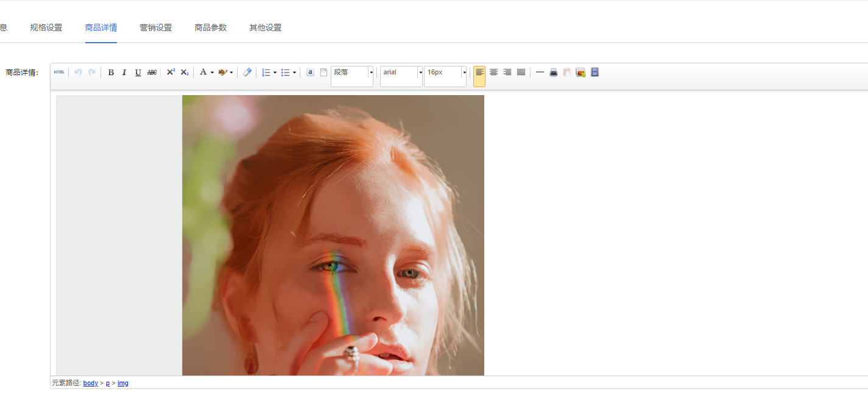Apply subscript formatting
Viewport: 868px width, 406px height.
[x=185, y=73]
